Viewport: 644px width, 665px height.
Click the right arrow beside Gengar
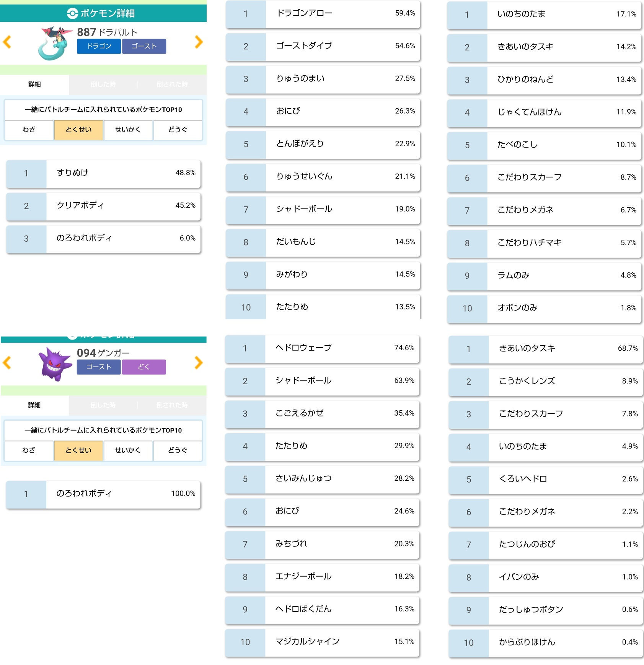198,363
